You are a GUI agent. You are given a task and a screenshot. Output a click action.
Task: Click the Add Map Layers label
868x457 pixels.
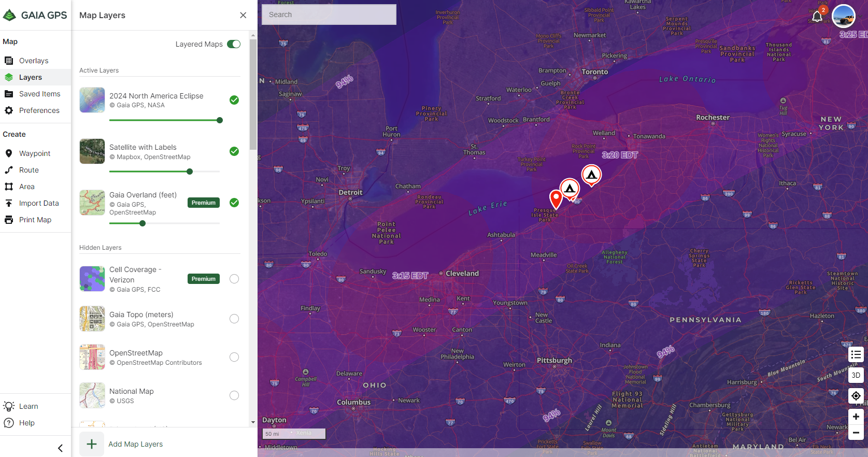click(x=136, y=444)
